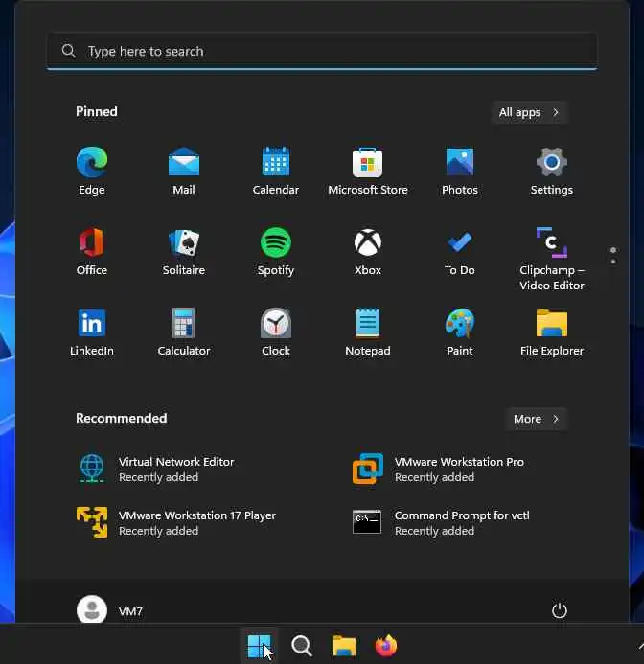Screen dimensions: 644x664
Task: Open the Mail app
Action: click(183, 171)
